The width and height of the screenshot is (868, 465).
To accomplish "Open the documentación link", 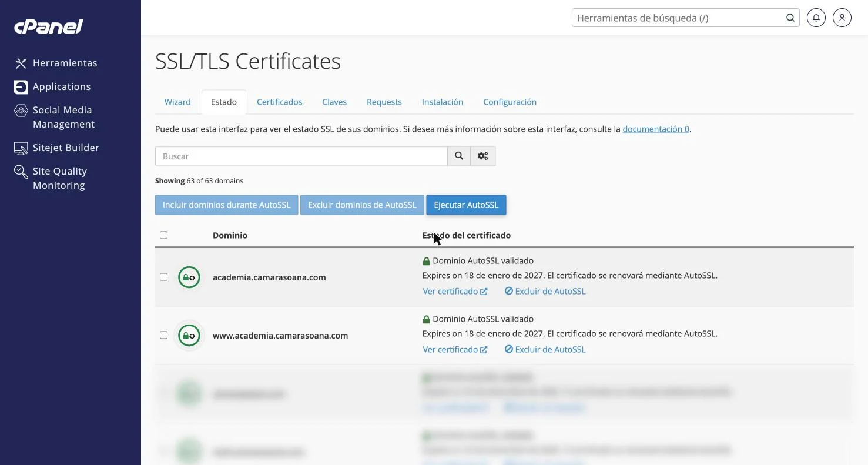I will pos(656,129).
